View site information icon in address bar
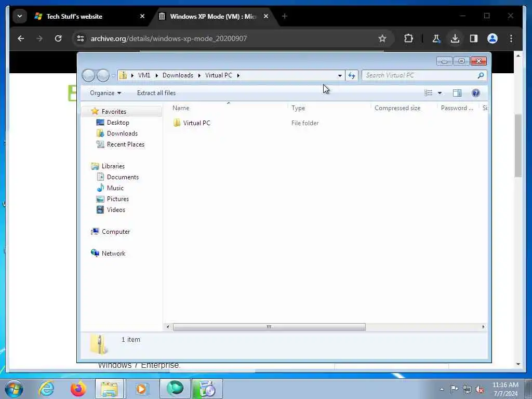Viewport: 532px width, 399px height. (x=81, y=38)
